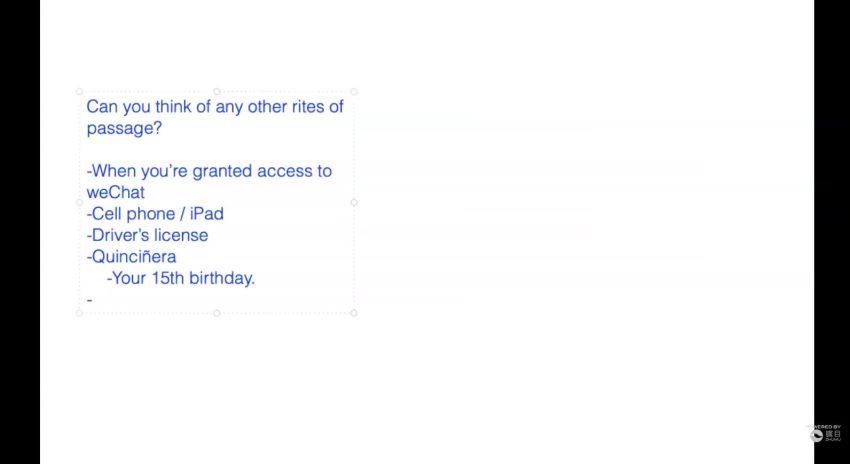
Task: Click the word 'weChat'
Action: [x=115, y=192]
